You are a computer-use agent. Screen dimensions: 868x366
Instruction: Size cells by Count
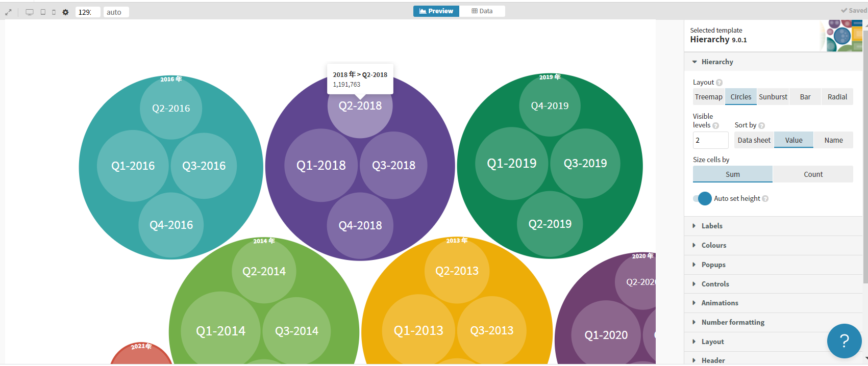click(x=813, y=174)
